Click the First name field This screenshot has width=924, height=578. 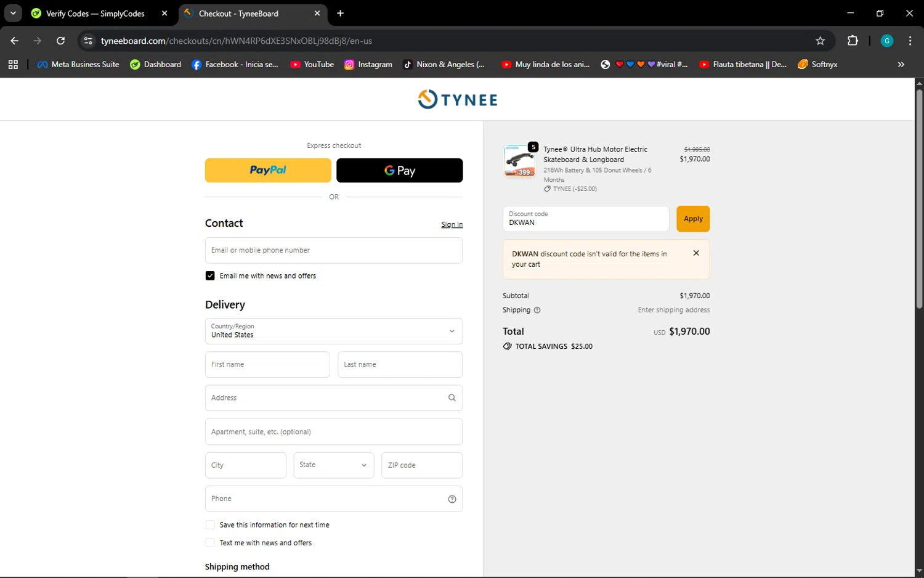267,364
